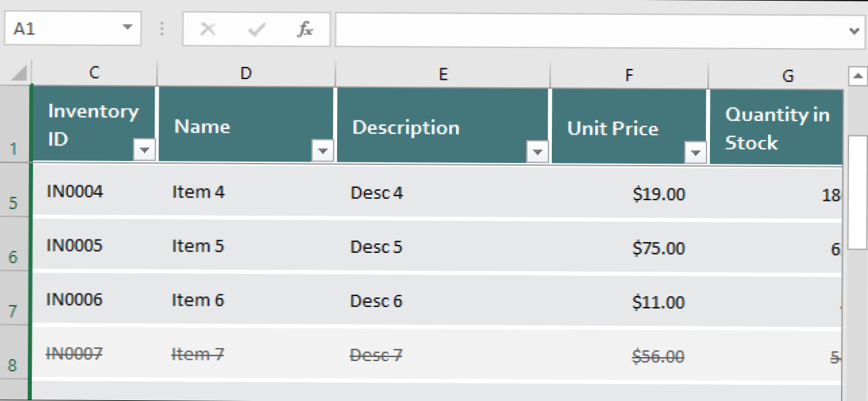Open the Name column filter dropdown
This screenshot has width=868, height=401.
[x=322, y=151]
